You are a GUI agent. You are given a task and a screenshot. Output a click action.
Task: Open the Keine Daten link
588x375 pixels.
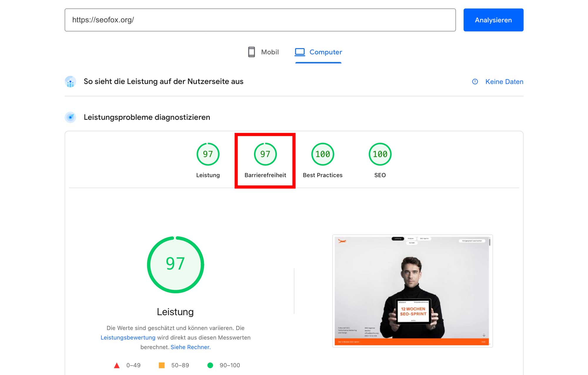click(x=504, y=82)
